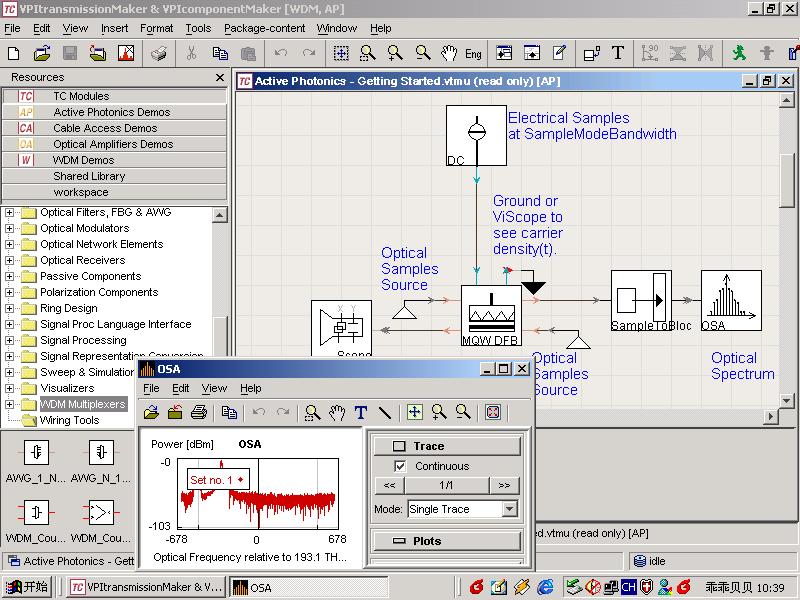The image size is (800, 600).
Task: Expand the Visualizers folder
Action: coord(9,388)
